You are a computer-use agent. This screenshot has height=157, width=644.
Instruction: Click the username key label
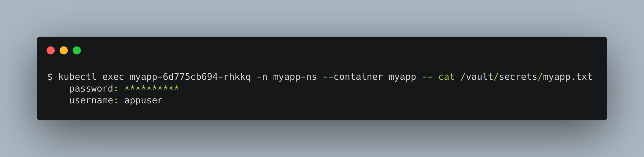click(91, 100)
